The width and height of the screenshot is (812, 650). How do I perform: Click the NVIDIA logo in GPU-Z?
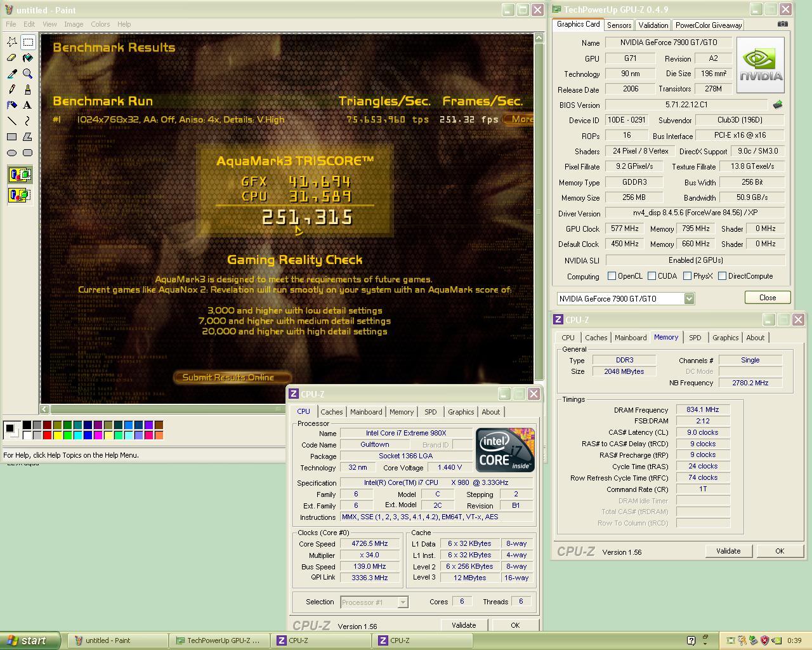[760, 65]
